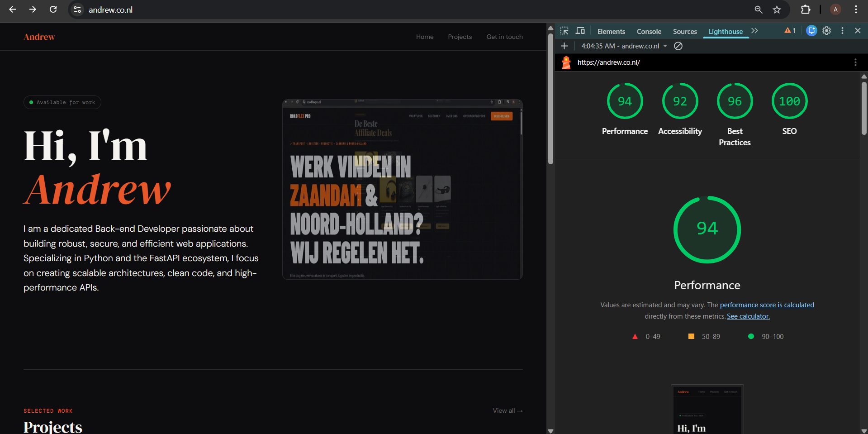
Task: Go forward using the browser forward arrow
Action: [33, 10]
